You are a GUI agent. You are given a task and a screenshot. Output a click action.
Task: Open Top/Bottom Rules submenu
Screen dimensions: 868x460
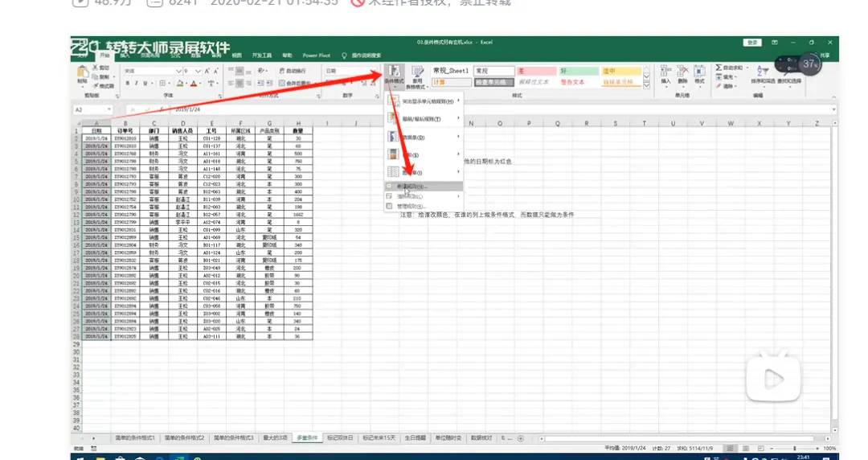(424, 118)
